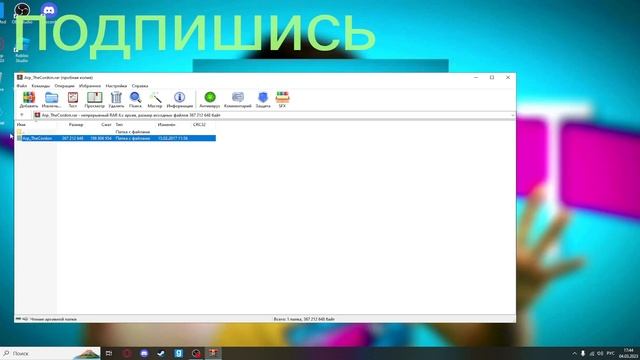Open the Файл menu
Screen dimensions: 640x360
(22, 86)
